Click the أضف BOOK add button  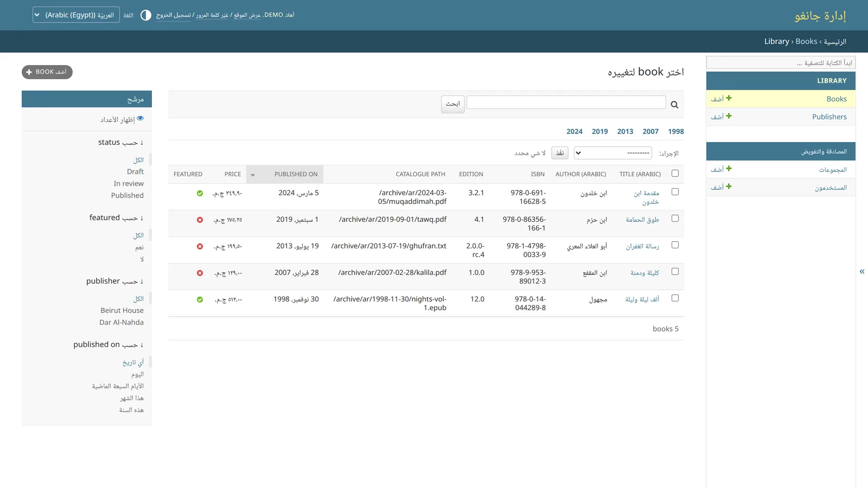tap(47, 72)
